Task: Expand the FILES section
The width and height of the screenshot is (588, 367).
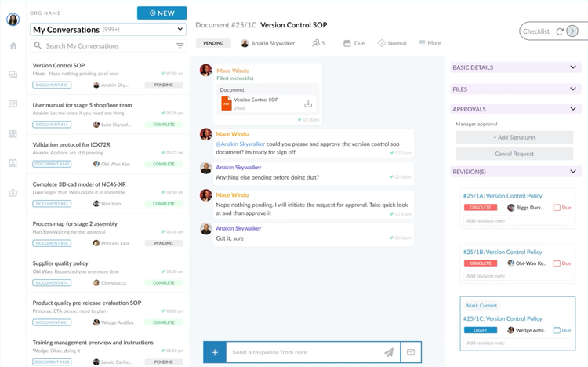Action: tap(516, 89)
